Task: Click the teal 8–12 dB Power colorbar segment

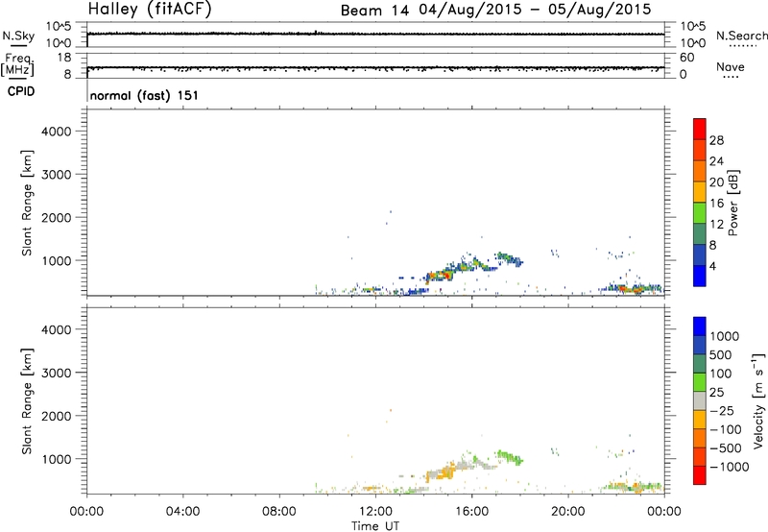Action: [700, 233]
